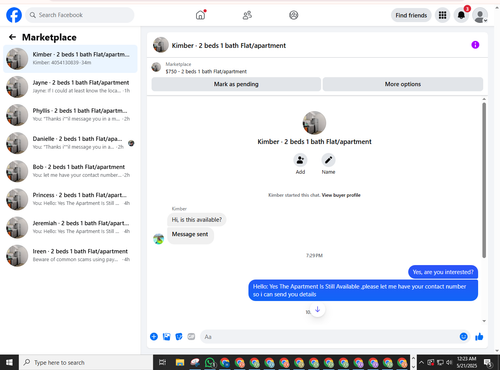Screen dimensions: 500x370
Task: Focus the Search Facebook field
Action: [80, 15]
